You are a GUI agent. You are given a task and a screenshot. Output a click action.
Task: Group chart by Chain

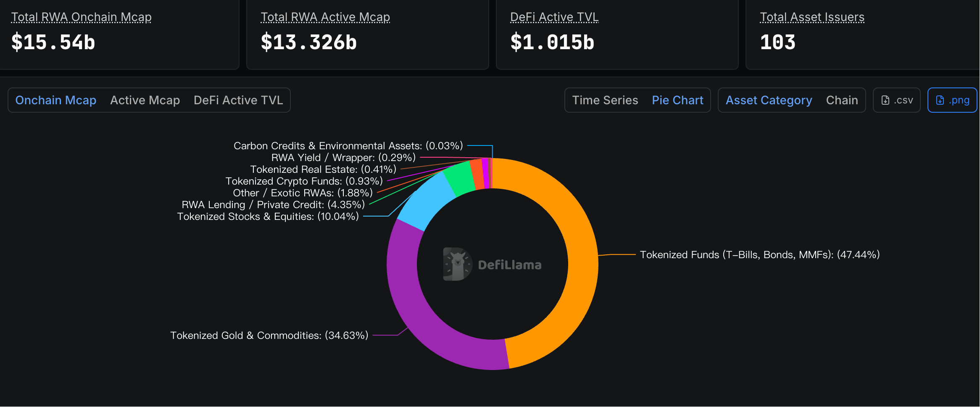(x=842, y=100)
